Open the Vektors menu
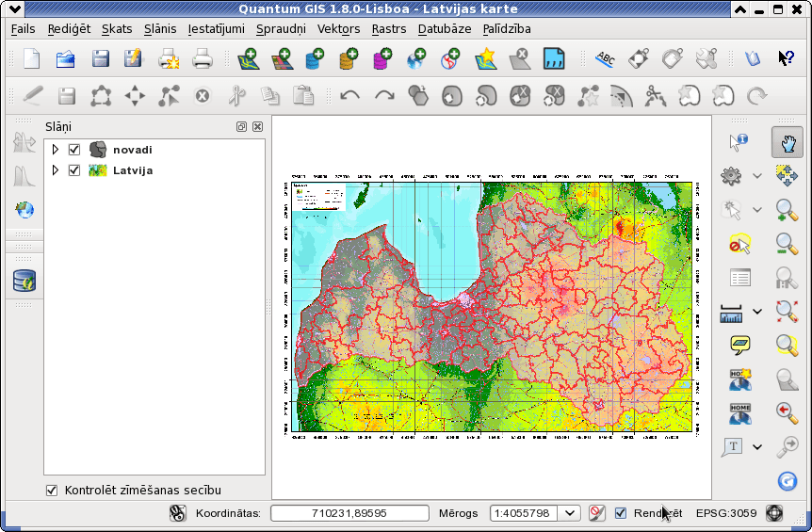 [x=339, y=29]
